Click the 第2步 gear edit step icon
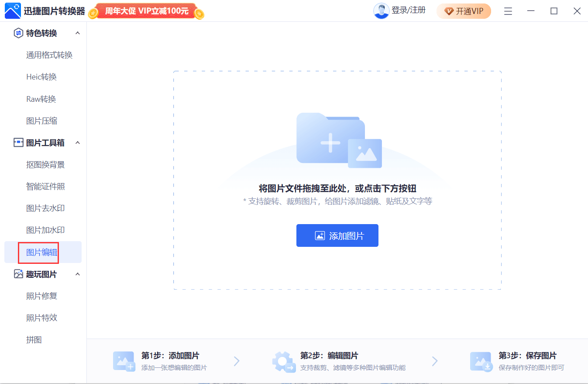Viewport: 588px width, 384px height. tap(284, 361)
